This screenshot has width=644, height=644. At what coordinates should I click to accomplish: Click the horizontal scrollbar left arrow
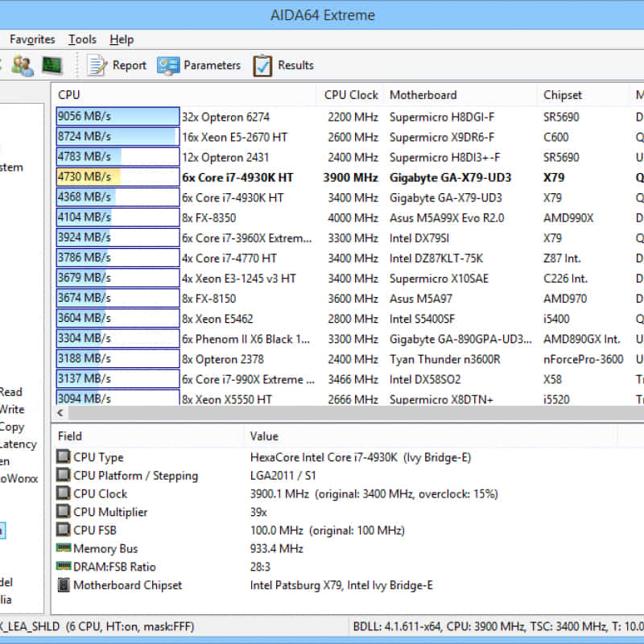coord(60,413)
